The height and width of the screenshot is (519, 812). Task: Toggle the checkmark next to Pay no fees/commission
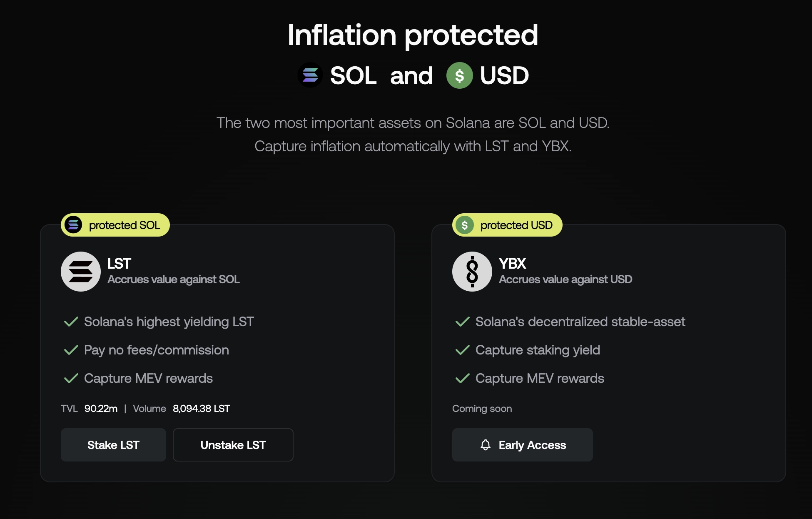coord(71,350)
